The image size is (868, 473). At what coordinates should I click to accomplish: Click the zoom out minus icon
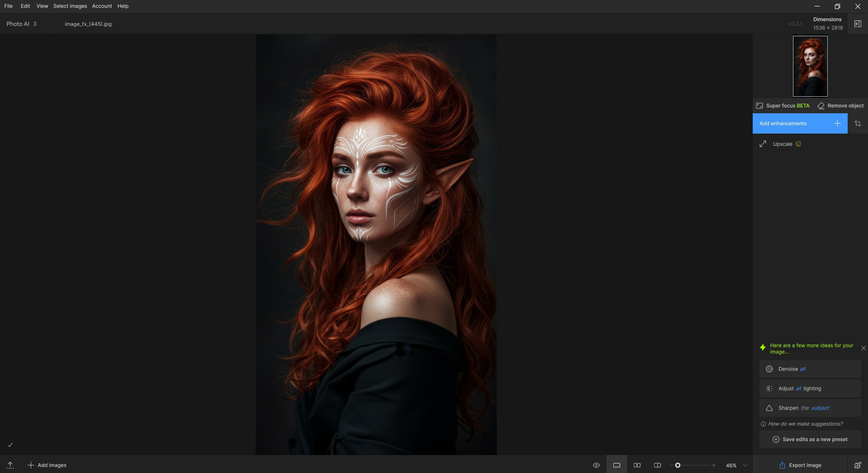(x=671, y=465)
